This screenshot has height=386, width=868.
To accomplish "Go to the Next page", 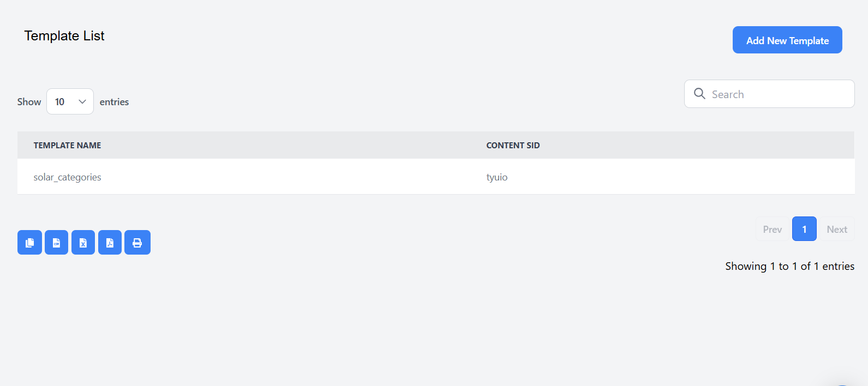I will click(836, 230).
